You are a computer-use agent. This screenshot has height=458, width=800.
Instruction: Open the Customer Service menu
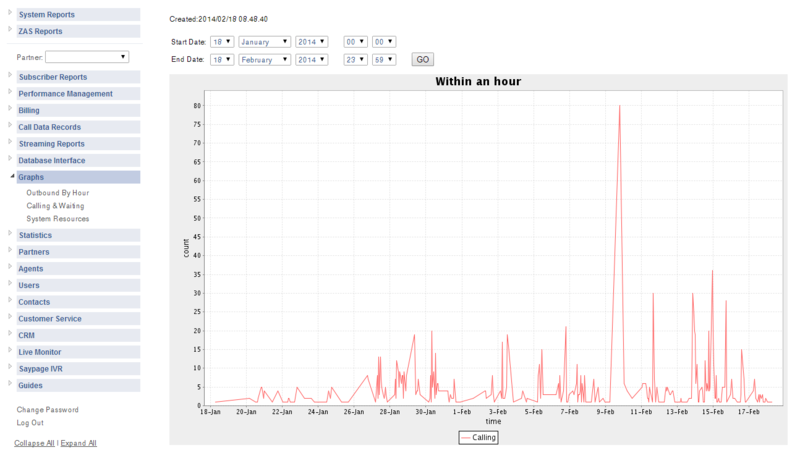(x=78, y=319)
